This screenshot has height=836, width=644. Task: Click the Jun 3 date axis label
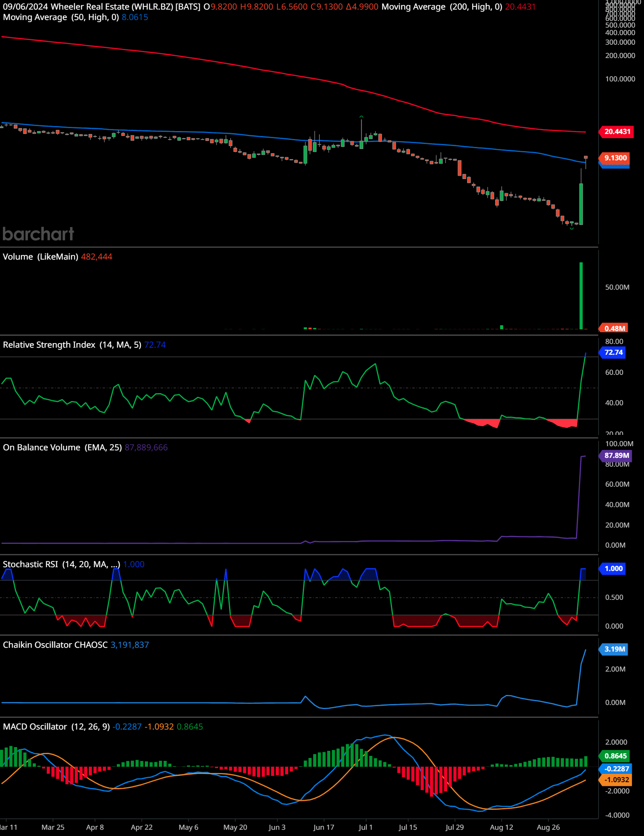point(277,827)
